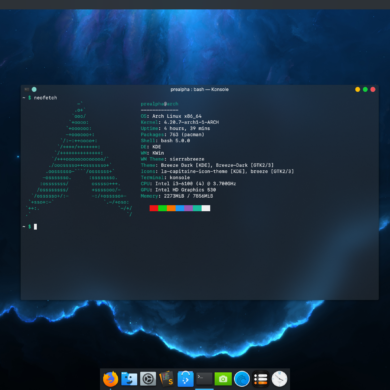
Task: Click the 'Uptime: 4 hours, 39 mins' line
Action: tap(175, 128)
